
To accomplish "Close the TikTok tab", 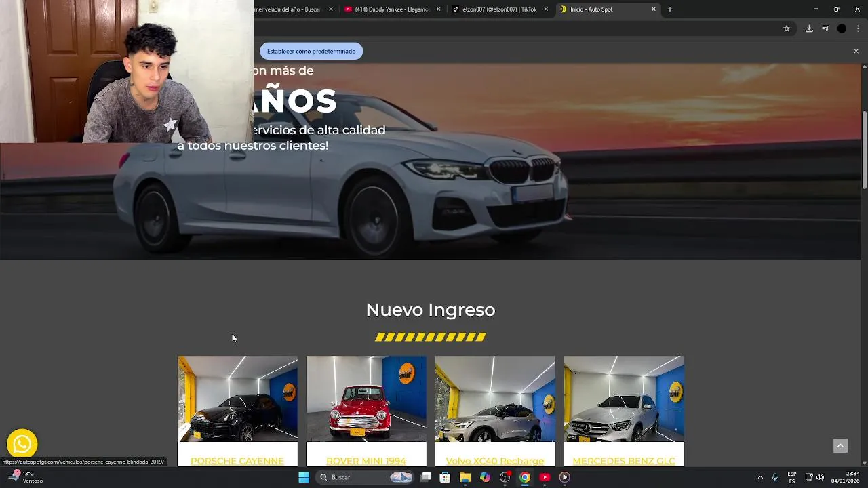I will [546, 9].
